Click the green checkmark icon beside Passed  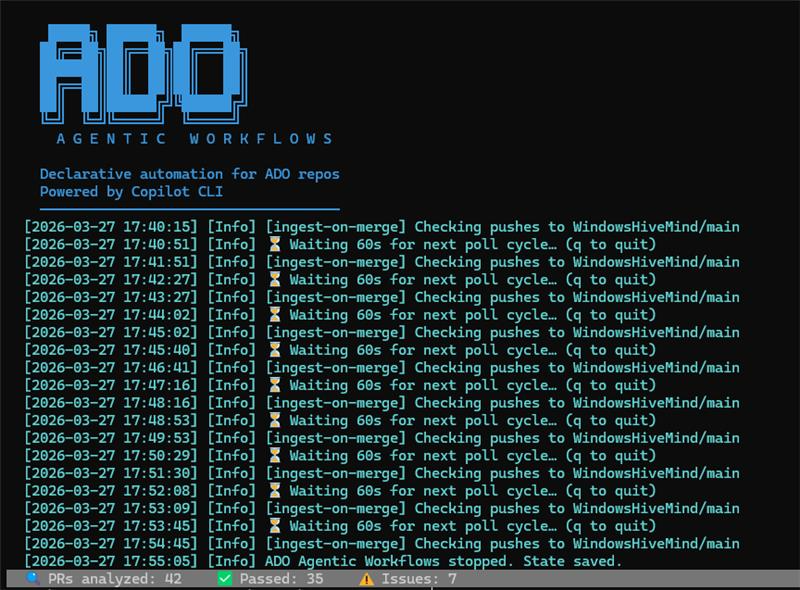click(224, 579)
